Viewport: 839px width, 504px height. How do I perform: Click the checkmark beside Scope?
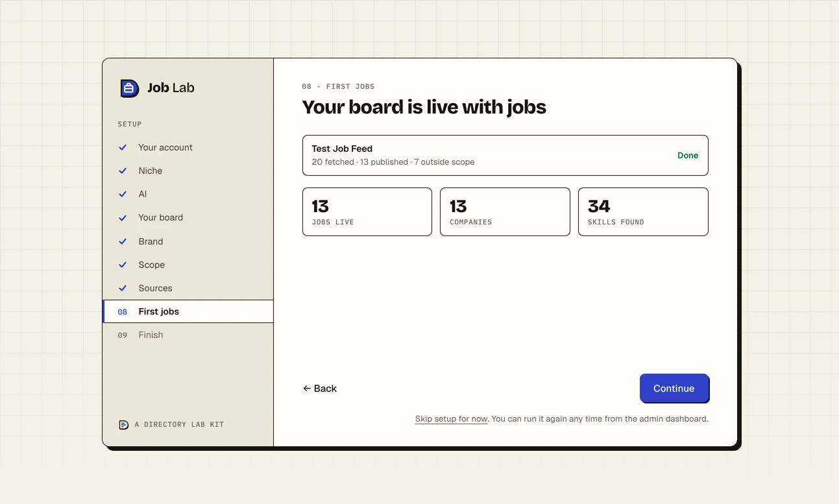[123, 265]
